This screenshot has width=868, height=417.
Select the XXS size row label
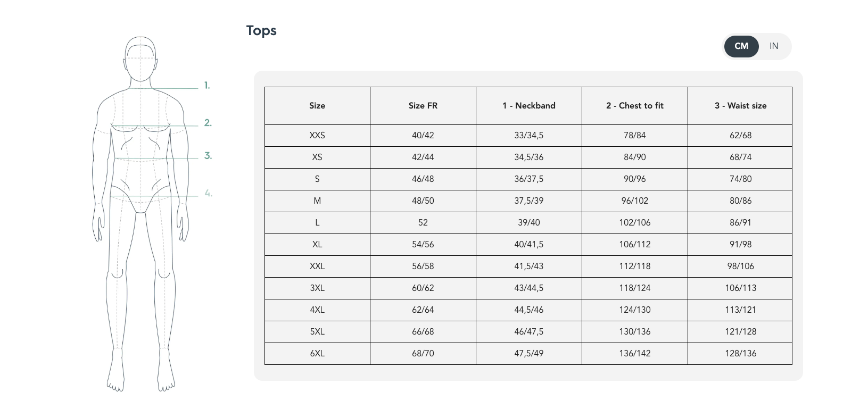[x=317, y=136]
